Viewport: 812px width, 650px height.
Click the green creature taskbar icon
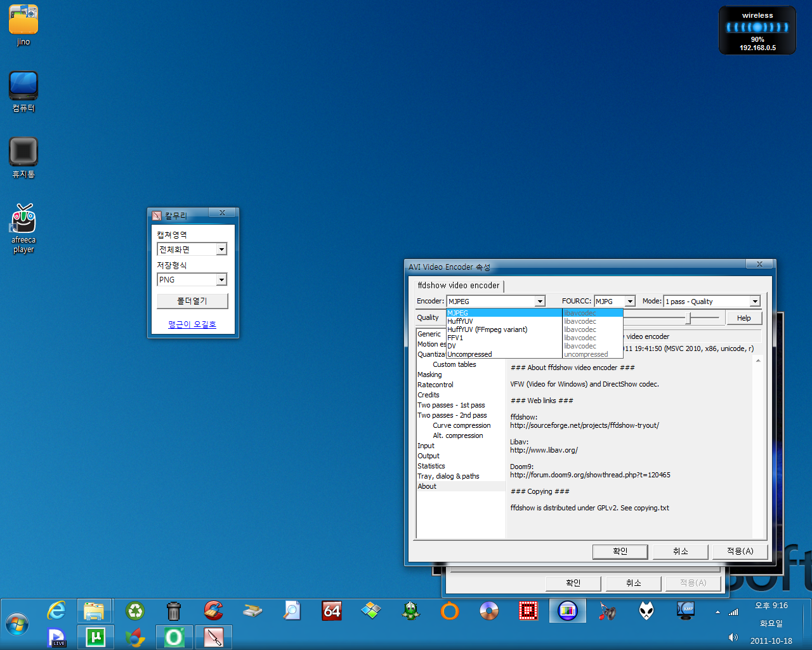410,611
